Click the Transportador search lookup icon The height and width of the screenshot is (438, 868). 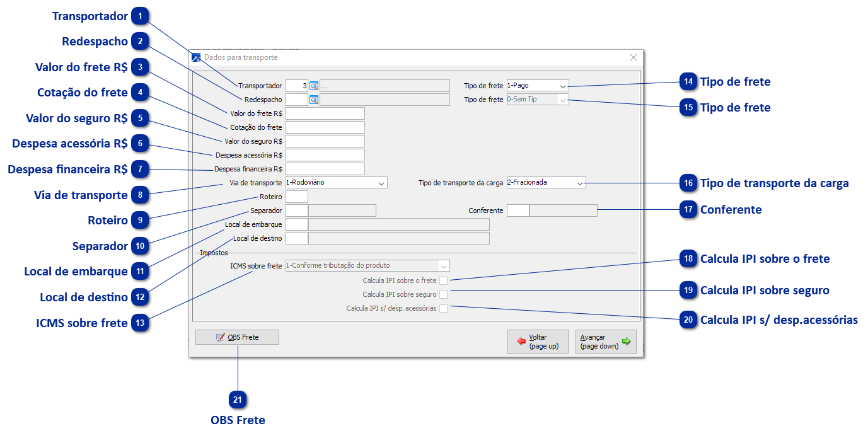click(314, 86)
